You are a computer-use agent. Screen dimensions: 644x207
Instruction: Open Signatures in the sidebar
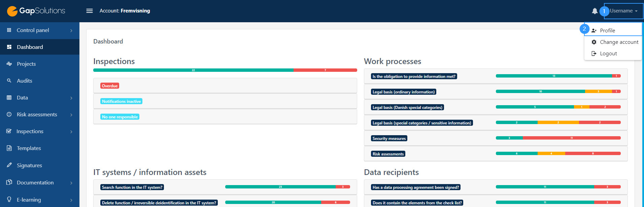(40, 165)
